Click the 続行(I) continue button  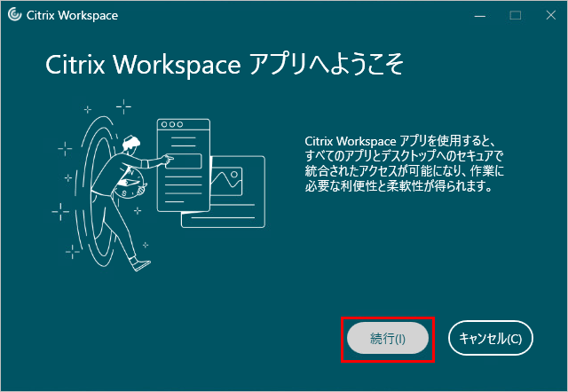[x=388, y=338]
